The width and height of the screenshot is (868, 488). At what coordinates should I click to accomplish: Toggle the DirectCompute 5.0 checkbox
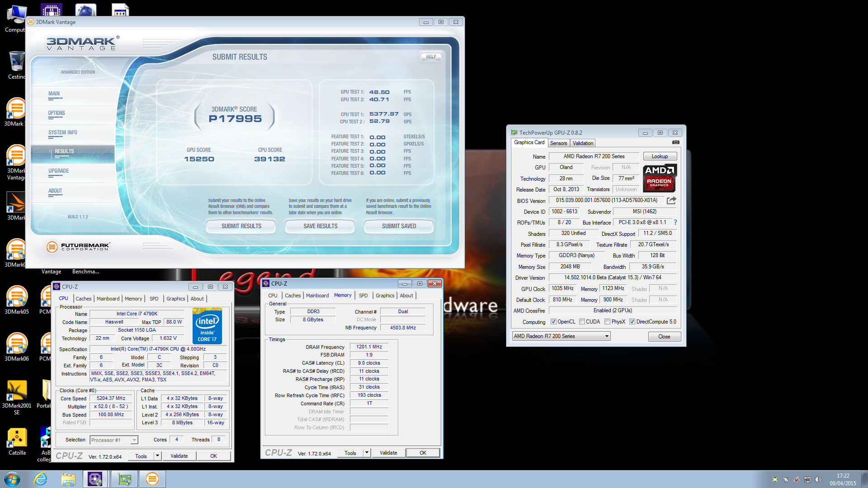coord(632,322)
